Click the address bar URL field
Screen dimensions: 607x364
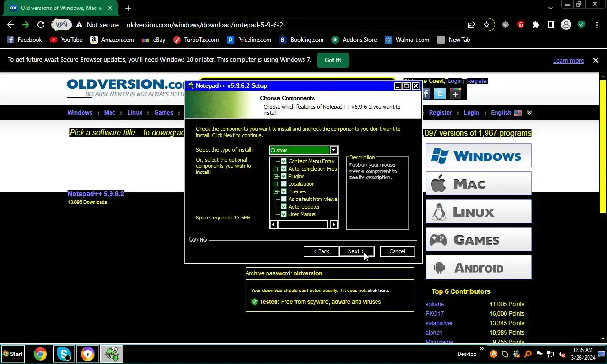[x=294, y=25]
